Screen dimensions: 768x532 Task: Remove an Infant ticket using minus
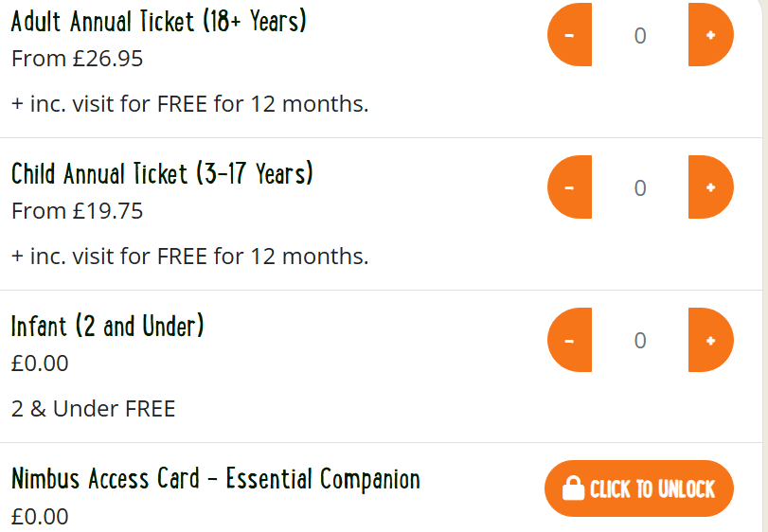point(569,340)
